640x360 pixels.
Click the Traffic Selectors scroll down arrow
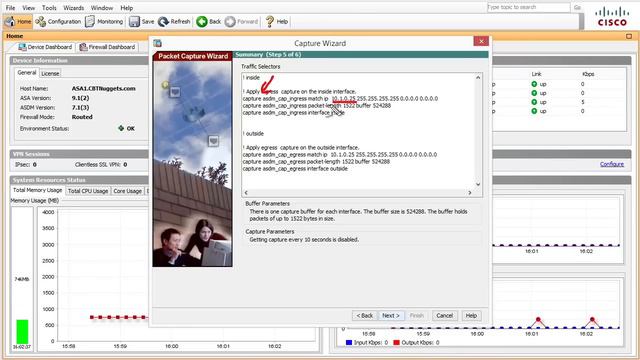[x=478, y=184]
